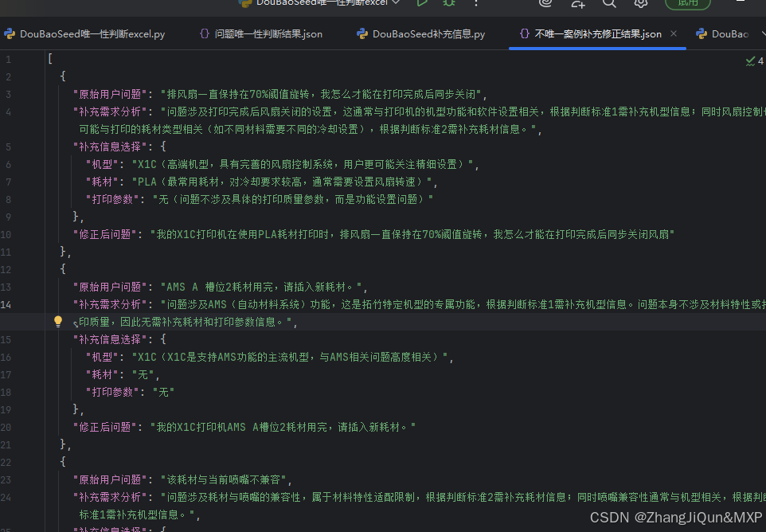Click the green 试用 button

coord(689,4)
